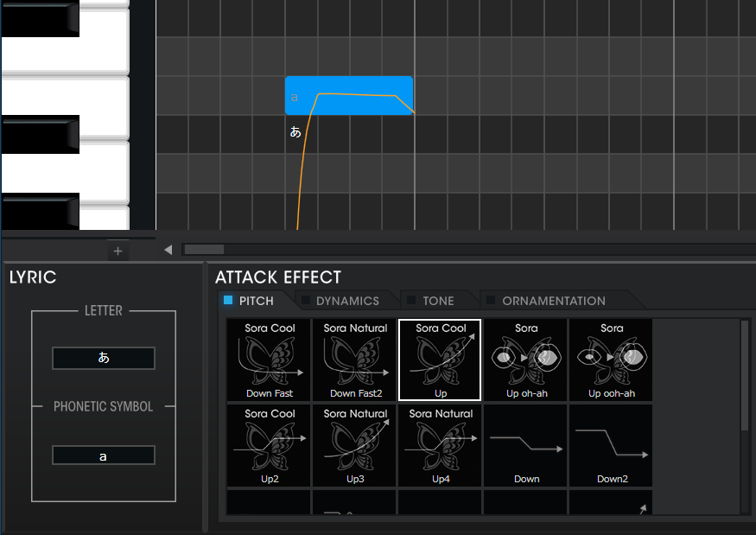The width and height of the screenshot is (756, 535).
Task: Choose the Sora Cool Up effect
Action: tap(440, 360)
